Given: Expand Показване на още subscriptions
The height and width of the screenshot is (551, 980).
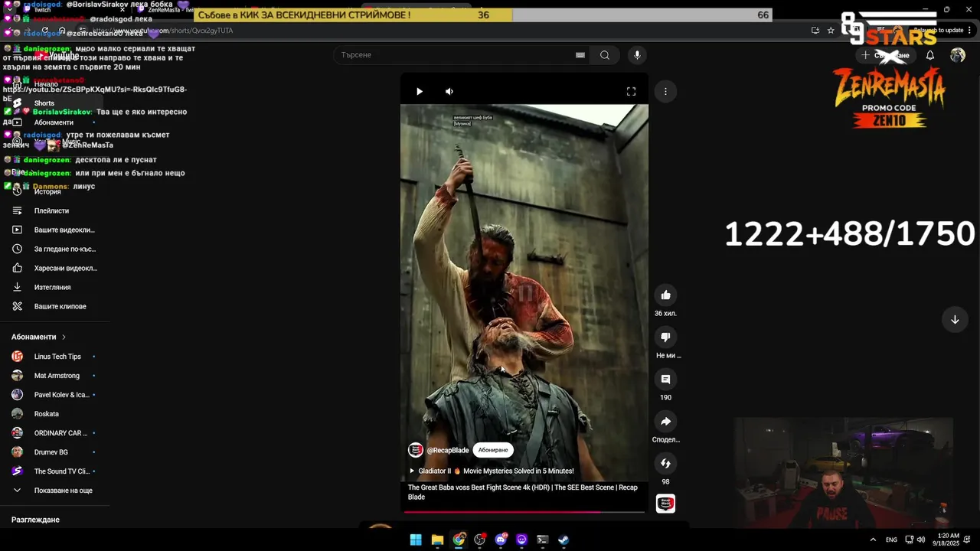Looking at the screenshot, I should pyautogui.click(x=54, y=491).
